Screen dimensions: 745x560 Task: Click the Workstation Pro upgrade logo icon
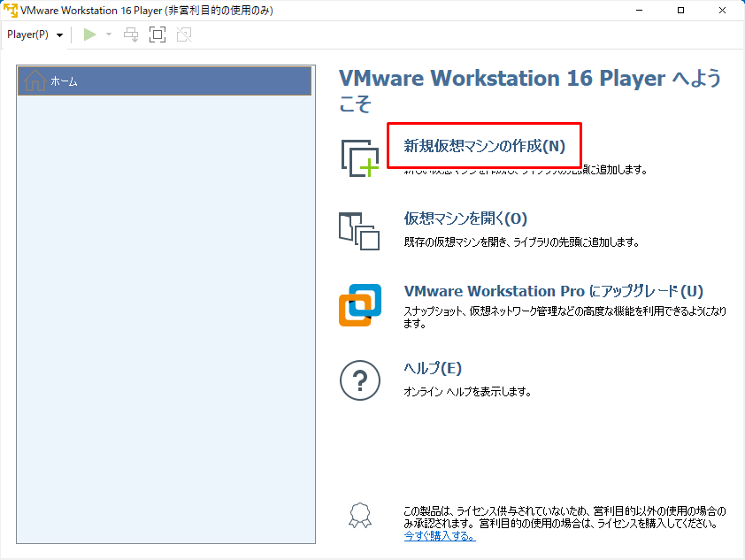[359, 305]
